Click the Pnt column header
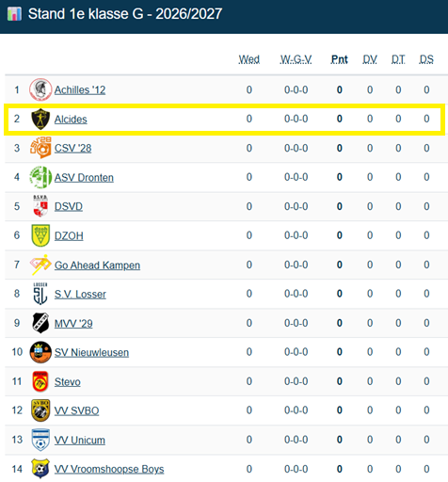This screenshot has height=482, width=448. [340, 59]
